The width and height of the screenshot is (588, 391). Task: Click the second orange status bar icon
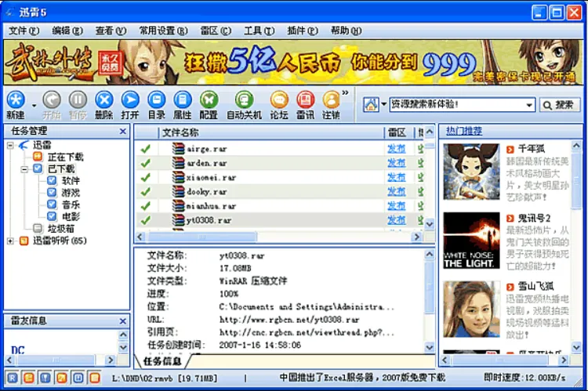click(29, 378)
